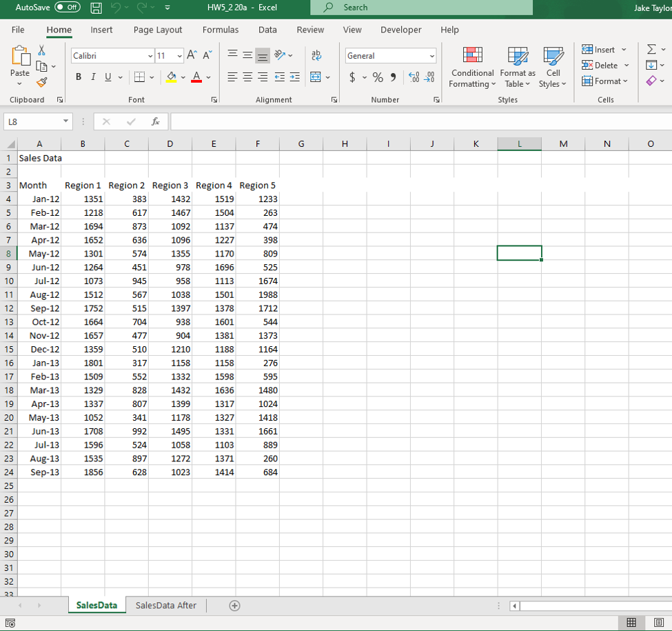Toggle Underline formatting

pyautogui.click(x=107, y=77)
